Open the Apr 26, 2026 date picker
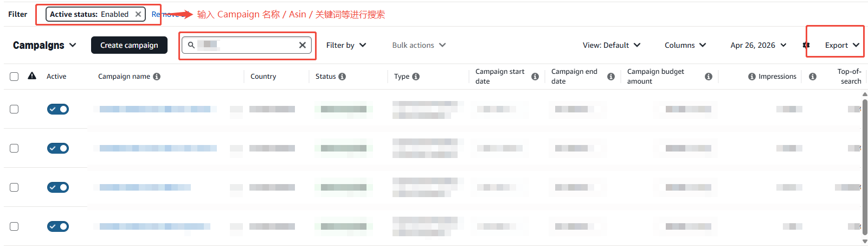 coord(758,45)
